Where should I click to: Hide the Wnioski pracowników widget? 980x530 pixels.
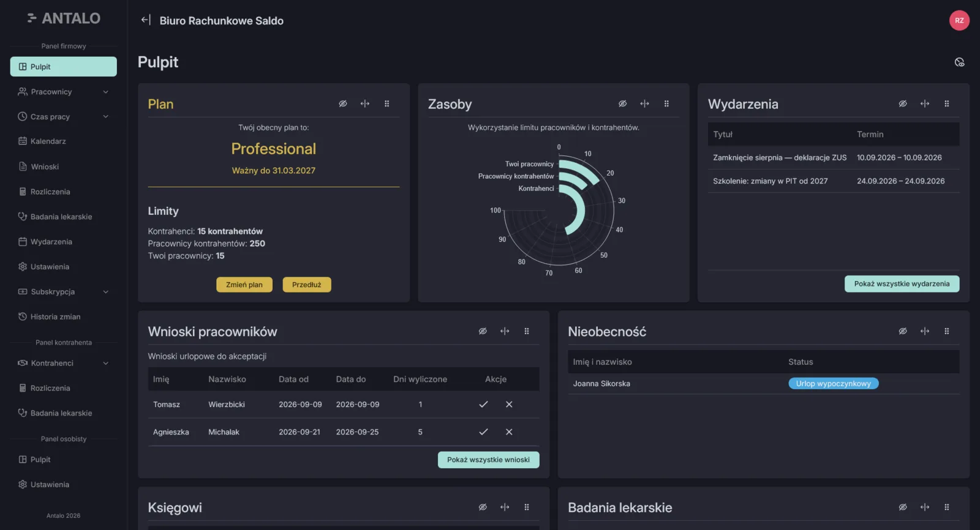[x=483, y=331]
